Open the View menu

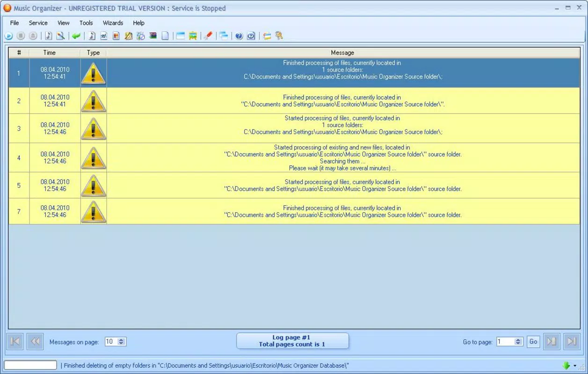tap(64, 23)
